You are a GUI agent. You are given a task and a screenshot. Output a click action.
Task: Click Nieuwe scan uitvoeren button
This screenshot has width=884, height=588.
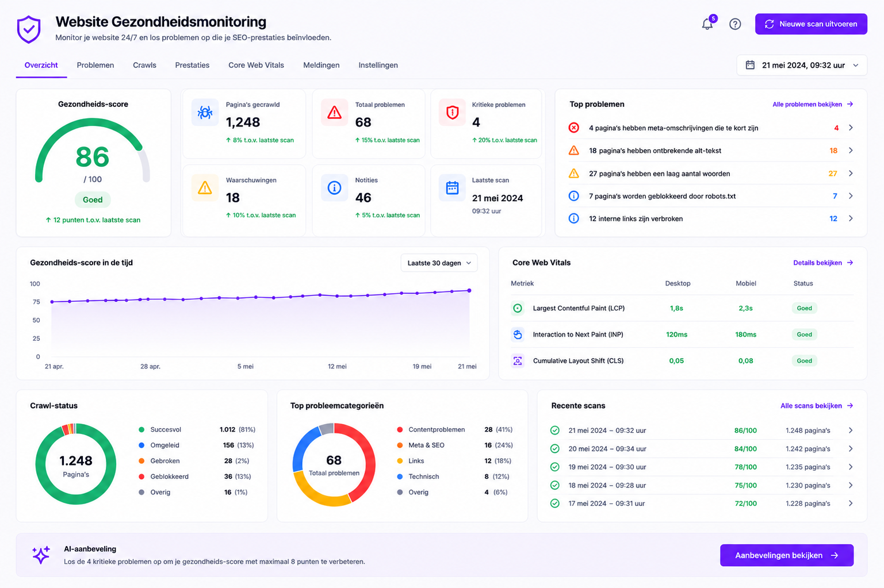[x=811, y=24]
